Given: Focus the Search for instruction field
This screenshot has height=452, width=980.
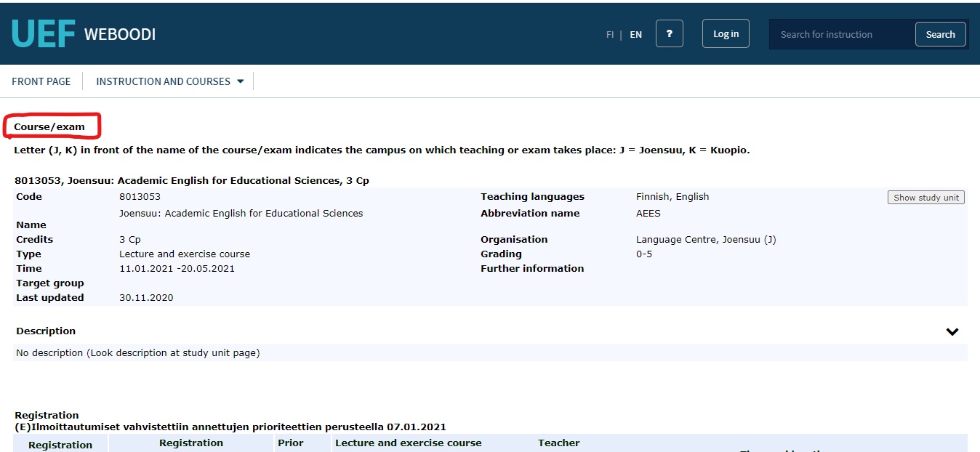Looking at the screenshot, I should (841, 34).
